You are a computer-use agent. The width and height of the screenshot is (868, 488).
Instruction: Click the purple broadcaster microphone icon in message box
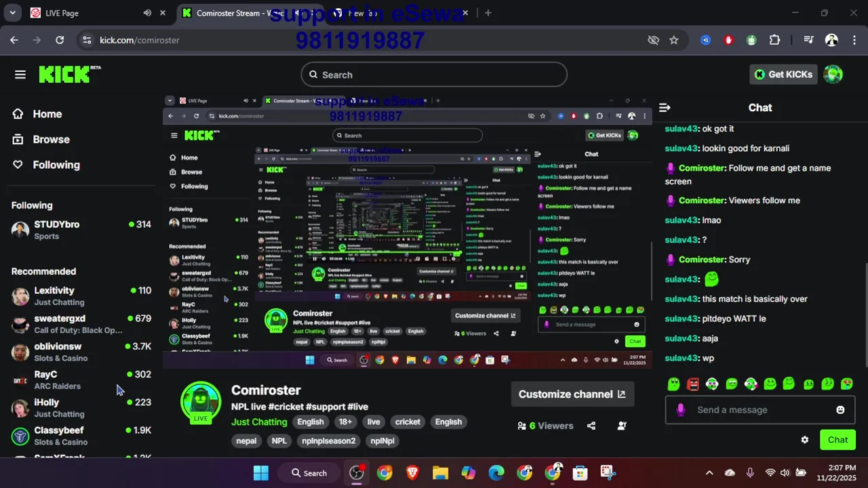pos(681,410)
